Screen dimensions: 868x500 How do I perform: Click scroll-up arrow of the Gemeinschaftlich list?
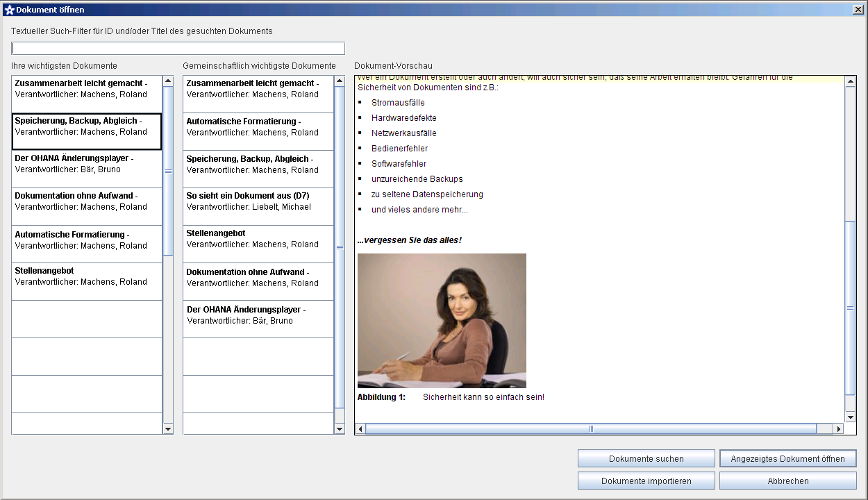click(340, 81)
